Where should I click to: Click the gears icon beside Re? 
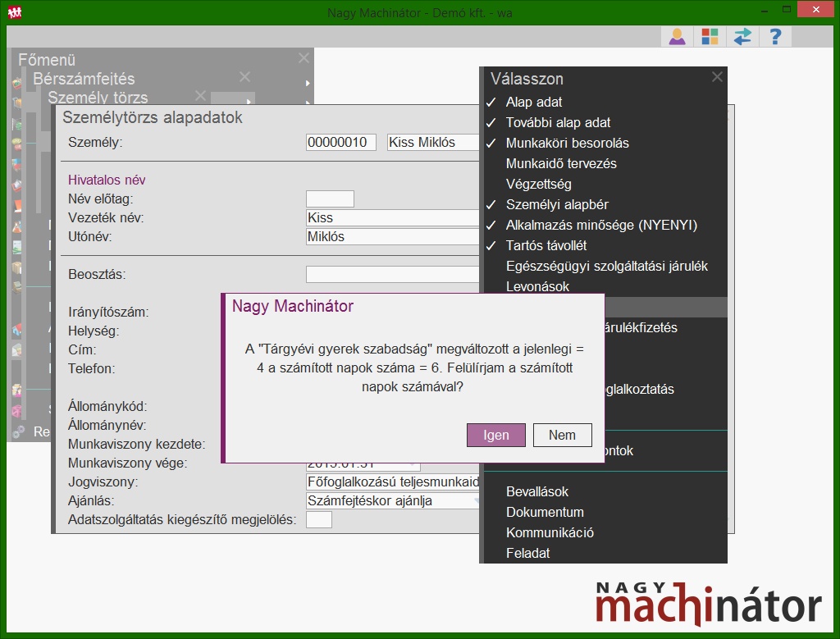coord(18,431)
